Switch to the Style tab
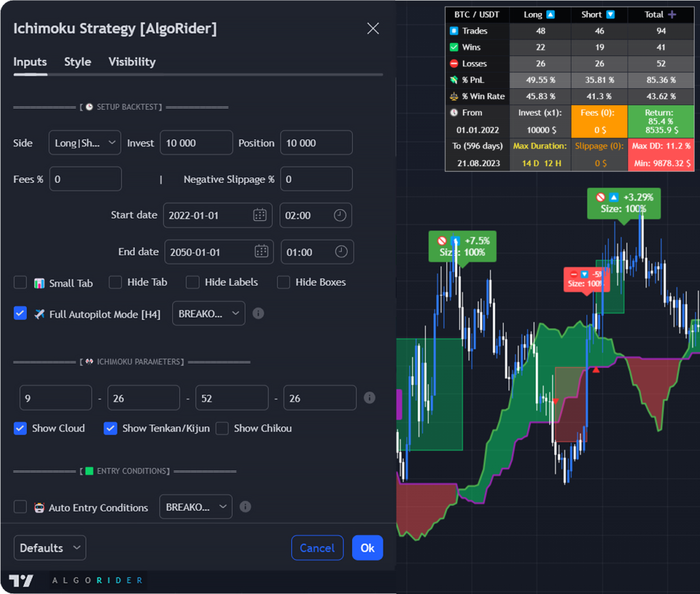The width and height of the screenshot is (700, 594). 77,62
